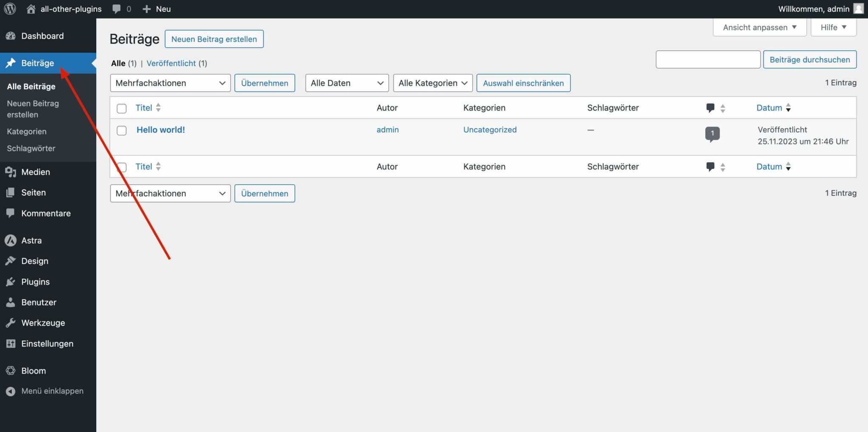The image size is (868, 432).
Task: Check the select-all checkbox below the table
Action: 122,167
